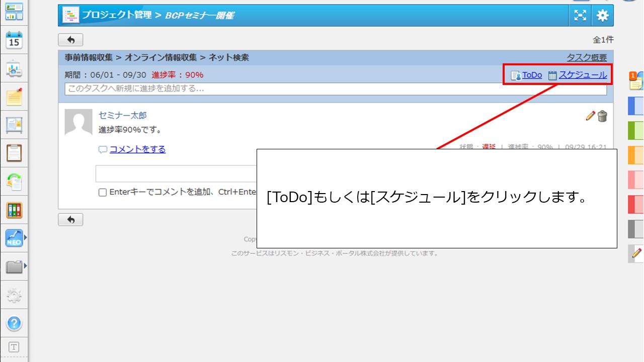Click the project management icon in header
The image size is (644, 362).
[70, 15]
